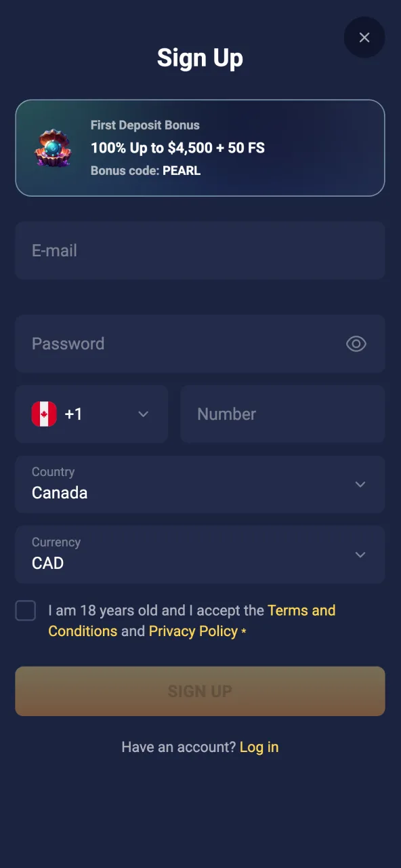Toggle the password visibility eye icon
Screen dimensions: 401x868
pyautogui.click(x=356, y=344)
